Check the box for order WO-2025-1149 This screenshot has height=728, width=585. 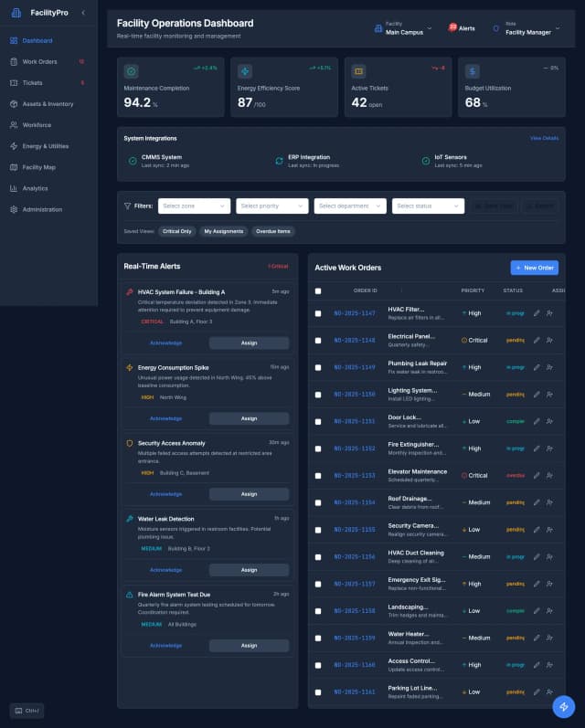click(318, 367)
